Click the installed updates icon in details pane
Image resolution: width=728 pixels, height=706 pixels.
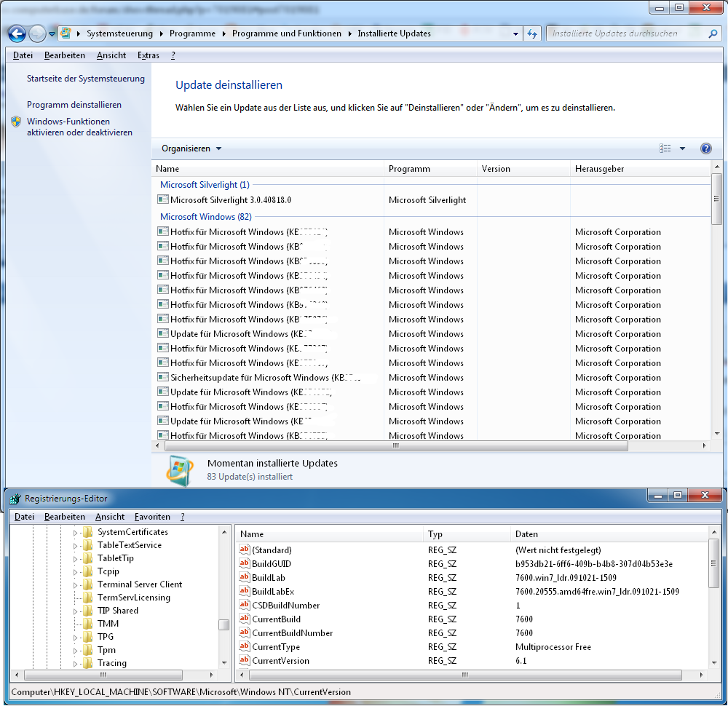pos(180,470)
